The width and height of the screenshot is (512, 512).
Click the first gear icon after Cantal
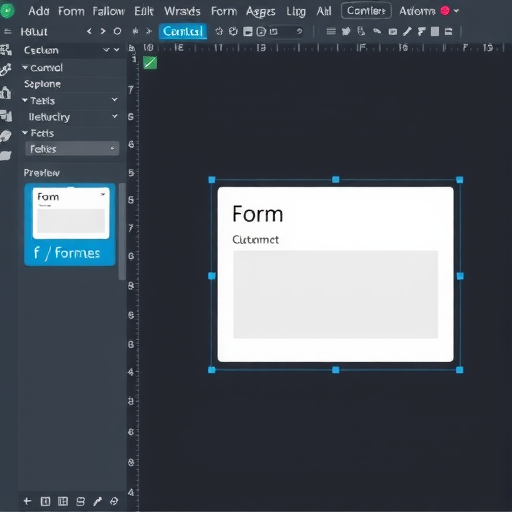219,31
